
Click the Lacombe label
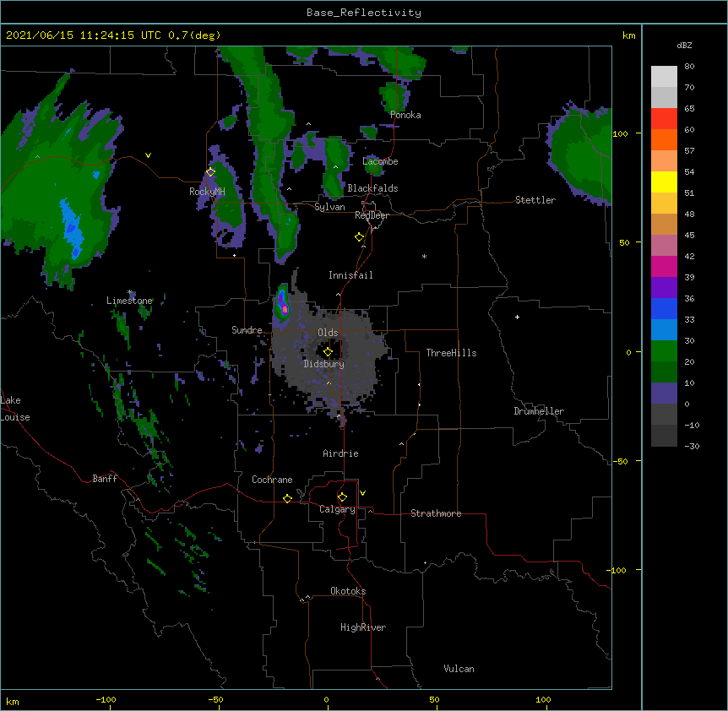(x=380, y=161)
